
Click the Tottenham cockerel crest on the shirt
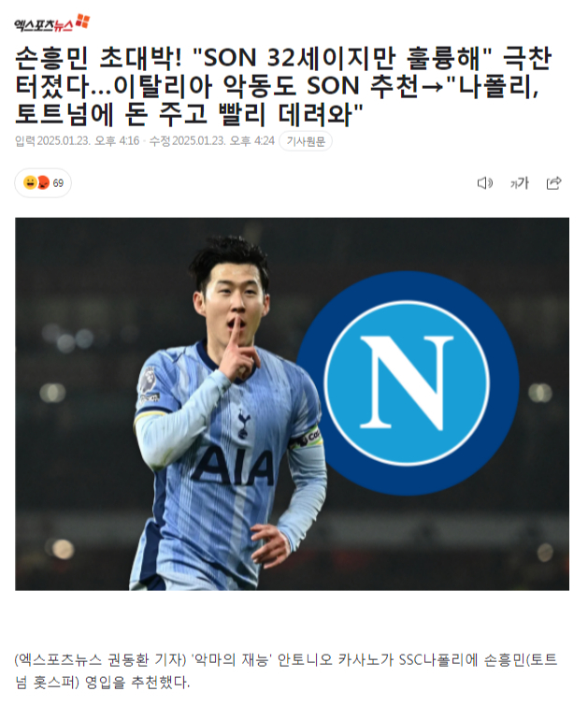tap(243, 425)
